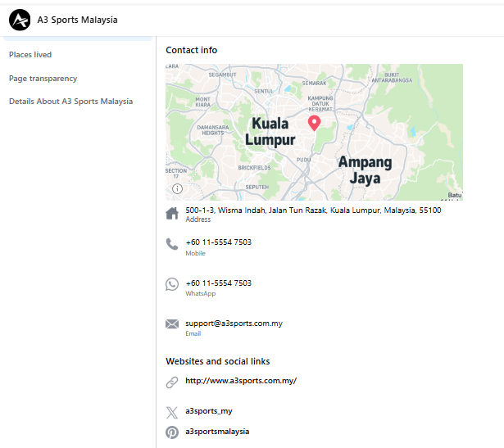This screenshot has height=448, width=504.
Task: Open the Places lived section
Action: (30, 55)
